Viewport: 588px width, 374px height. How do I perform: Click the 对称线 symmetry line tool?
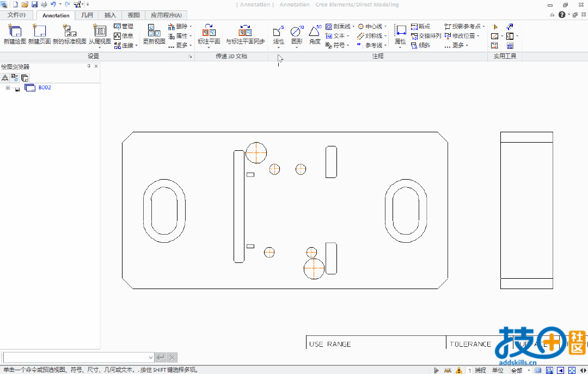[370, 35]
